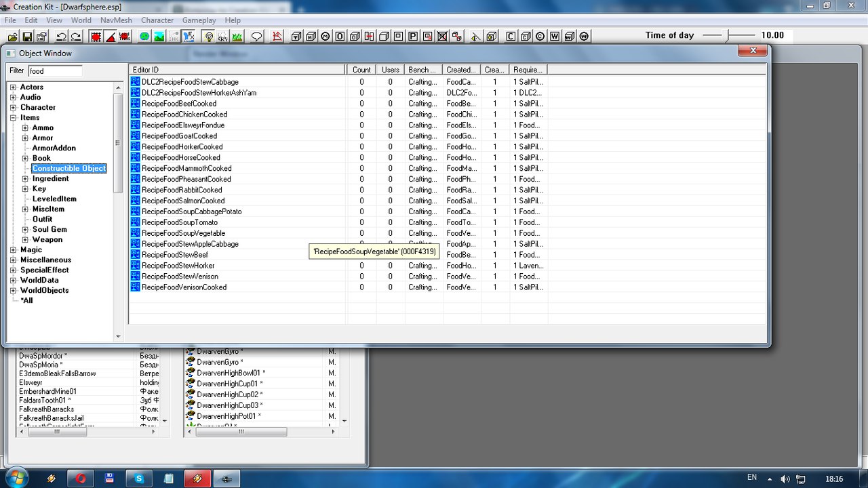Click into the Filter text field
This screenshot has width=868, height=488.
coord(55,70)
